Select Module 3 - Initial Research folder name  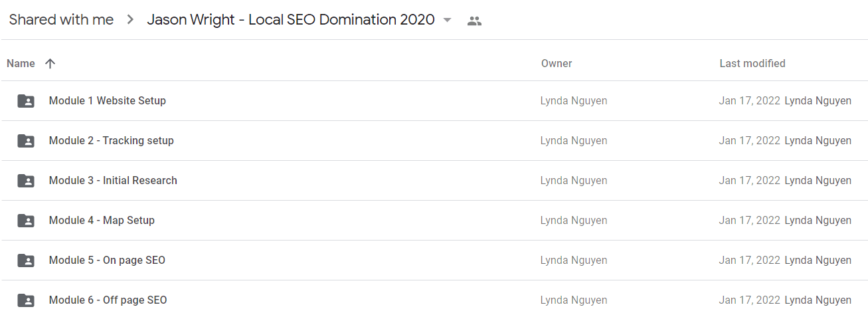[x=113, y=181]
